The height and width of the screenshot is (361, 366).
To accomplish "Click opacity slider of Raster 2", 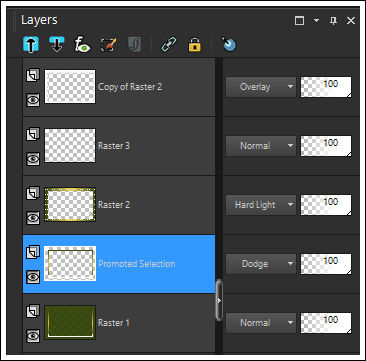I will 326,205.
